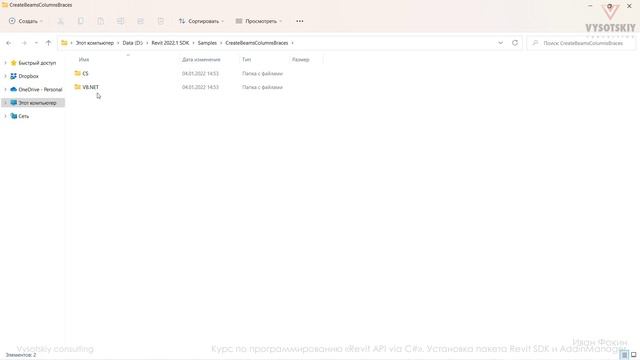This screenshot has height=360, width=640.
Task: Switch to details view icon in status bar
Action: [624, 355]
